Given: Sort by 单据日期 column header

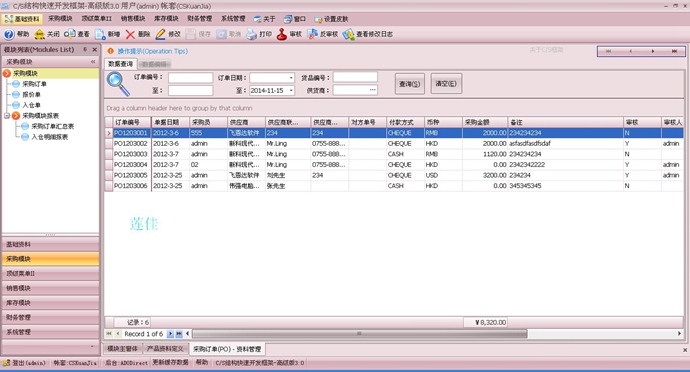Looking at the screenshot, I should coord(170,122).
